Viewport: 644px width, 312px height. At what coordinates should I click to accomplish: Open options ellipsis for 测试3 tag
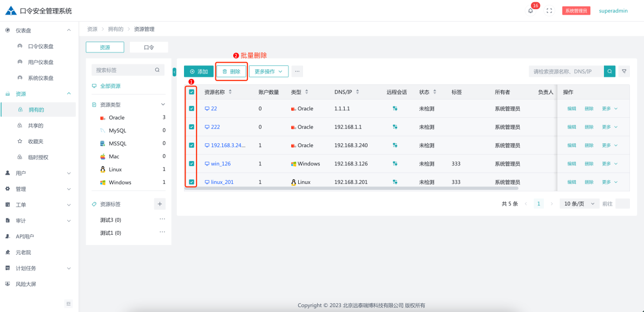pyautogui.click(x=162, y=220)
